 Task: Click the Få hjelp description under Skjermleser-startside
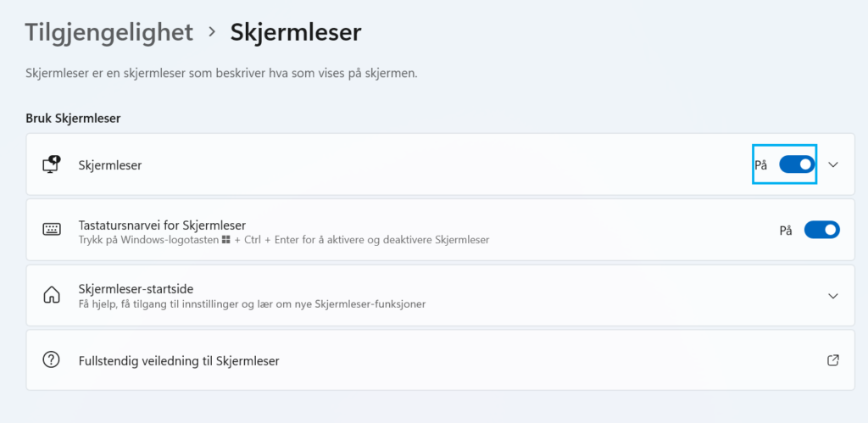pyautogui.click(x=252, y=303)
